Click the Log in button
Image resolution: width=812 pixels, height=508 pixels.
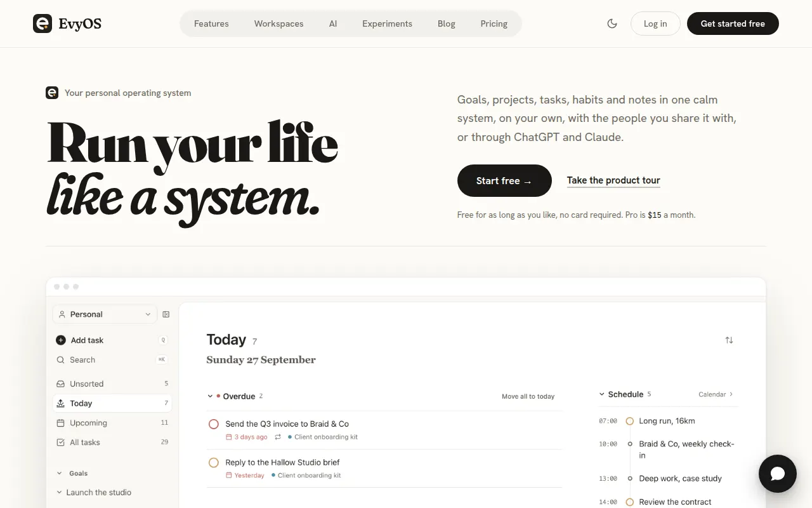pos(655,23)
